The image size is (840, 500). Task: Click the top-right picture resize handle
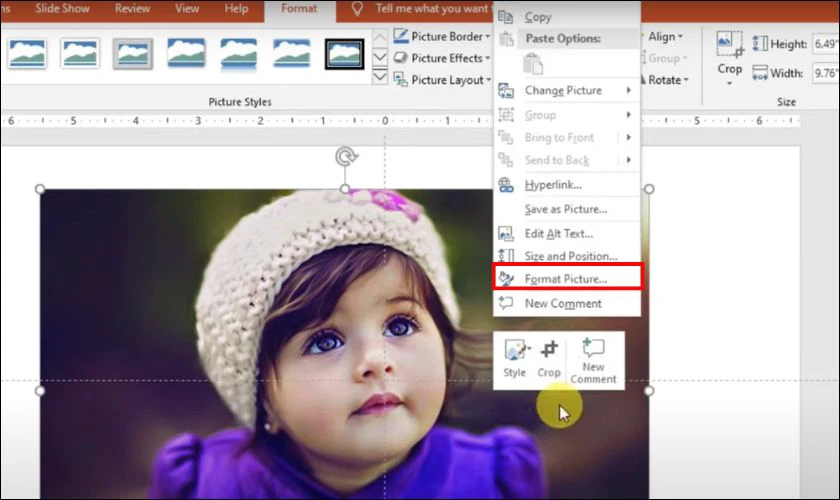649,189
